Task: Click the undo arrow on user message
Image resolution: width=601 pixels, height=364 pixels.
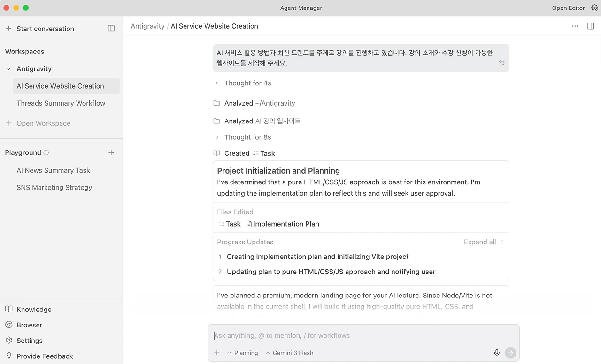Action: (x=501, y=63)
